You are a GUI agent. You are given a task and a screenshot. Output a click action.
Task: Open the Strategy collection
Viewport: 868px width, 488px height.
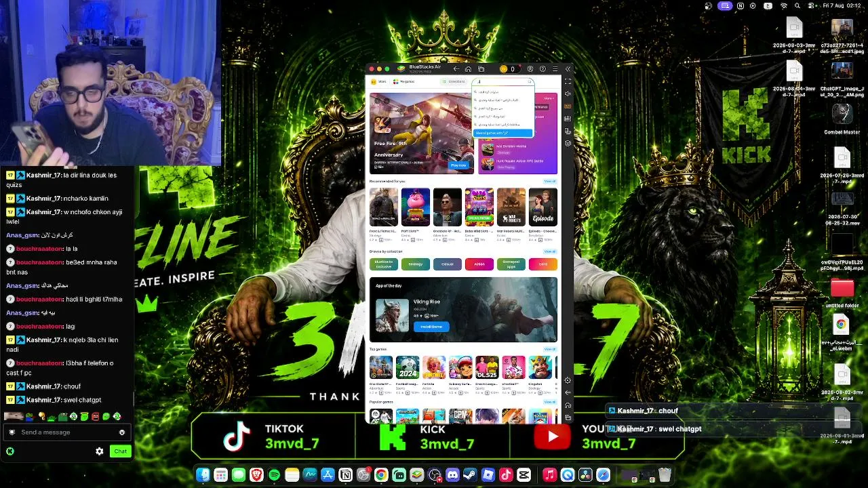pos(416,264)
